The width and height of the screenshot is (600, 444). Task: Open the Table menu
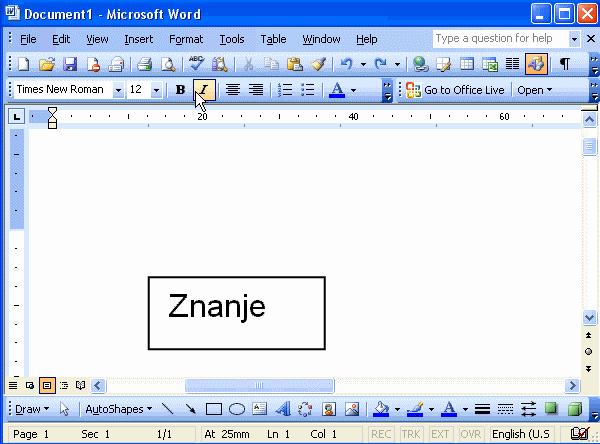273,39
